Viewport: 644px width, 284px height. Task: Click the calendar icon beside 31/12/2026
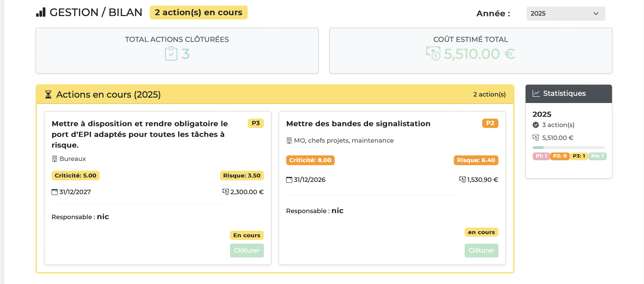[289, 180]
